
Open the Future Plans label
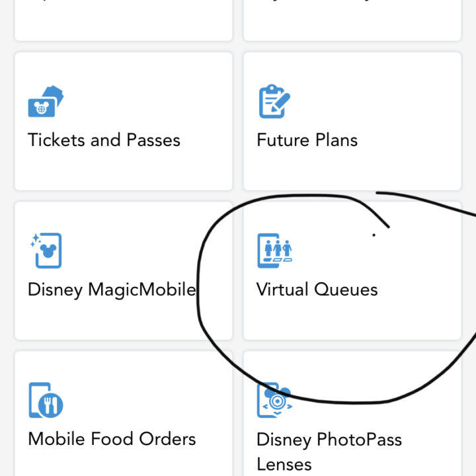click(307, 140)
